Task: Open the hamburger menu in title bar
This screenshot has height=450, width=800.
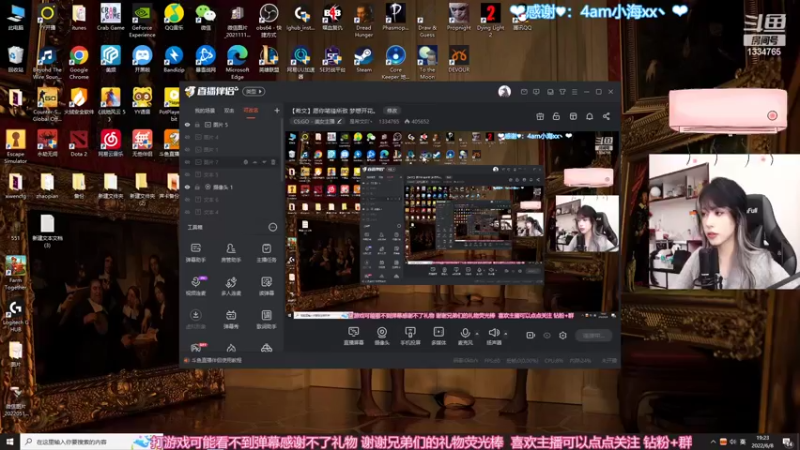Action: point(574,92)
